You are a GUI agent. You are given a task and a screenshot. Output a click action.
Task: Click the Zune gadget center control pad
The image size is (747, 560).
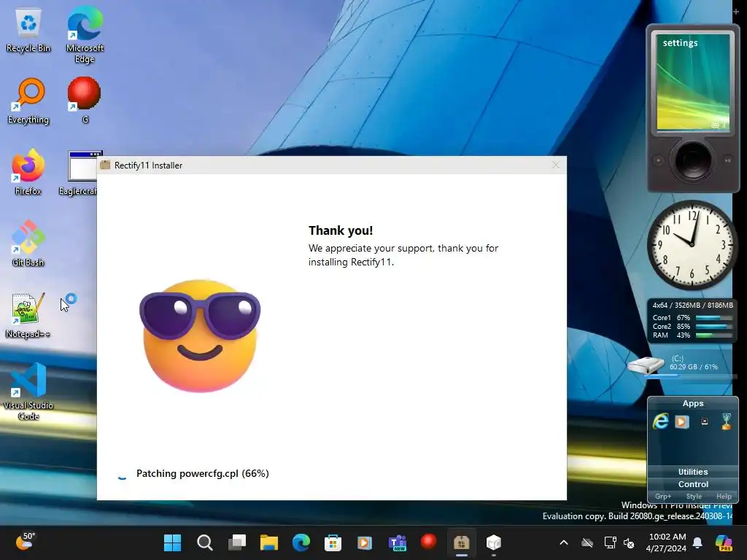693,160
